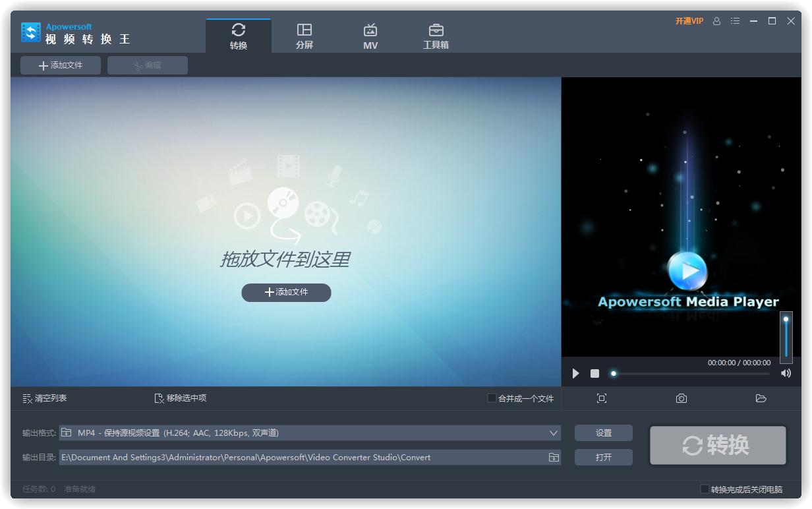
Task: Stop playback with the square stop icon
Action: [x=594, y=373]
